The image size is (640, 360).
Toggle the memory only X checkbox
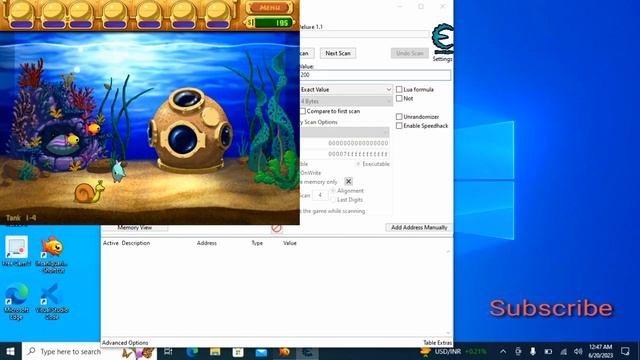tap(348, 181)
